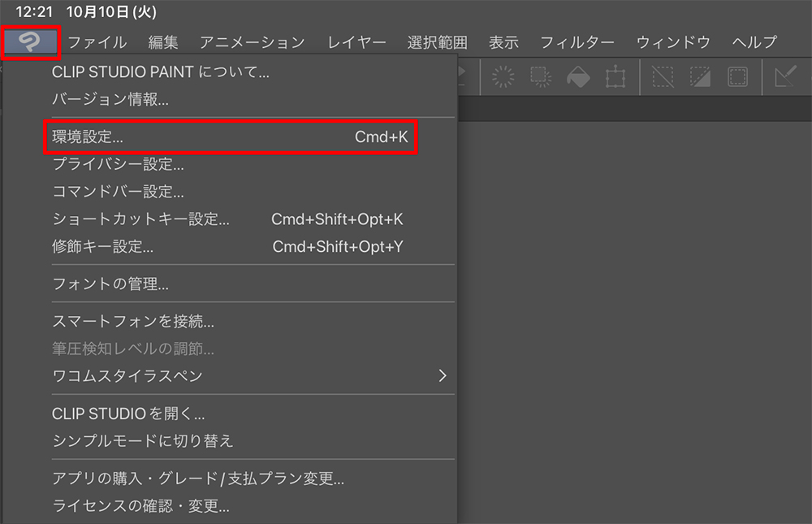Click the Scale/Rotate transform icon
The width and height of the screenshot is (812, 524).
tap(615, 77)
